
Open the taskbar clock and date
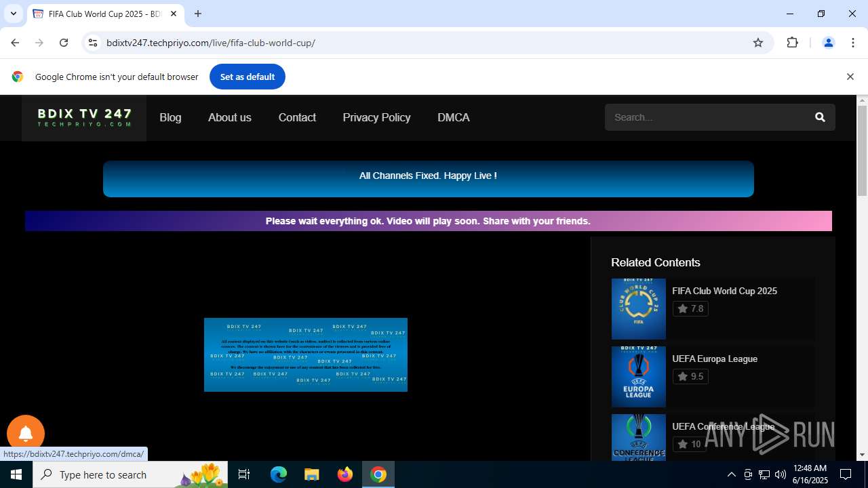(810, 474)
